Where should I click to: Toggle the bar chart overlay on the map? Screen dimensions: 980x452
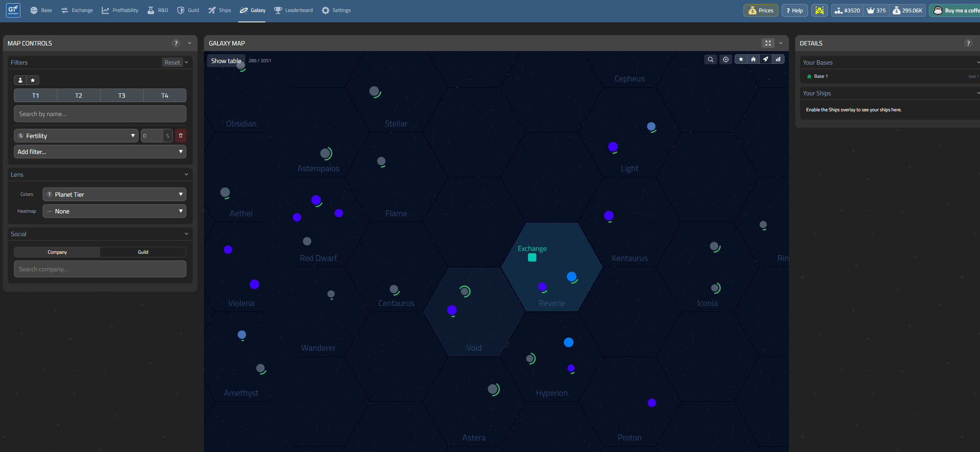point(778,59)
